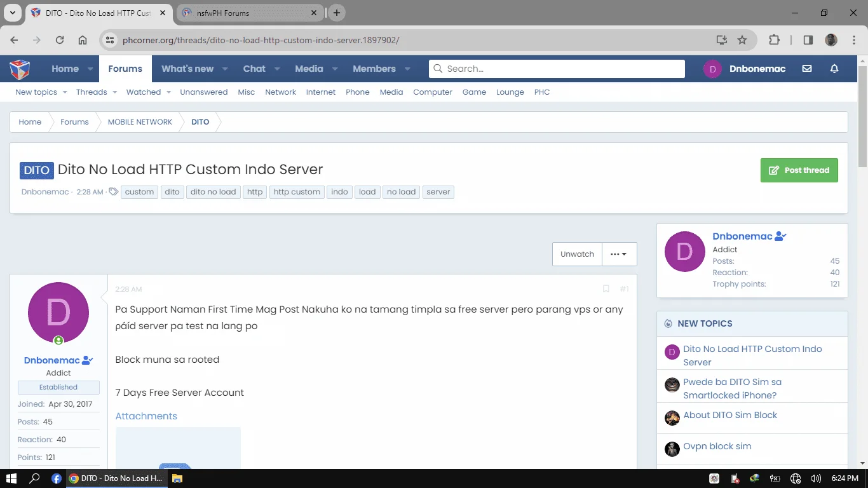This screenshot has height=488, width=868.
Task: Go to the browser home icon
Action: tap(83, 40)
